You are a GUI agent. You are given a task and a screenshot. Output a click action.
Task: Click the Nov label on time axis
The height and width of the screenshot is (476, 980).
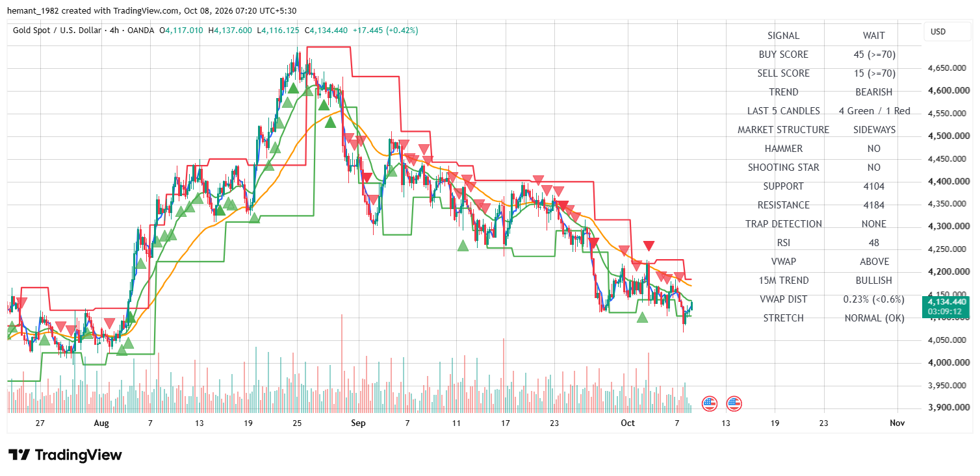(897, 423)
